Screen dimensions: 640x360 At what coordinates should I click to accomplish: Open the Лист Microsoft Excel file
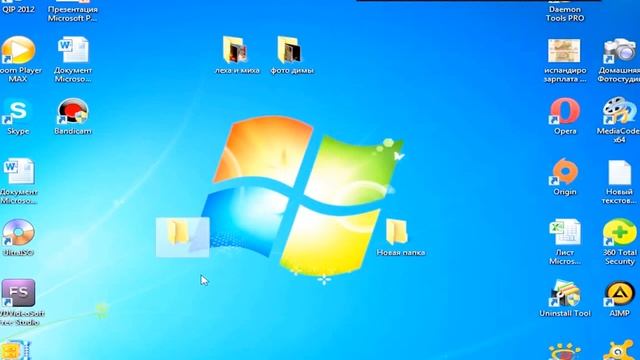(x=565, y=242)
